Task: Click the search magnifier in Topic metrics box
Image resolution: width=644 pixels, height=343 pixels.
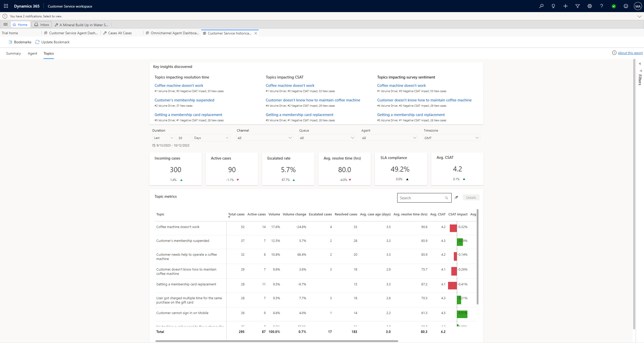Action: (x=446, y=198)
